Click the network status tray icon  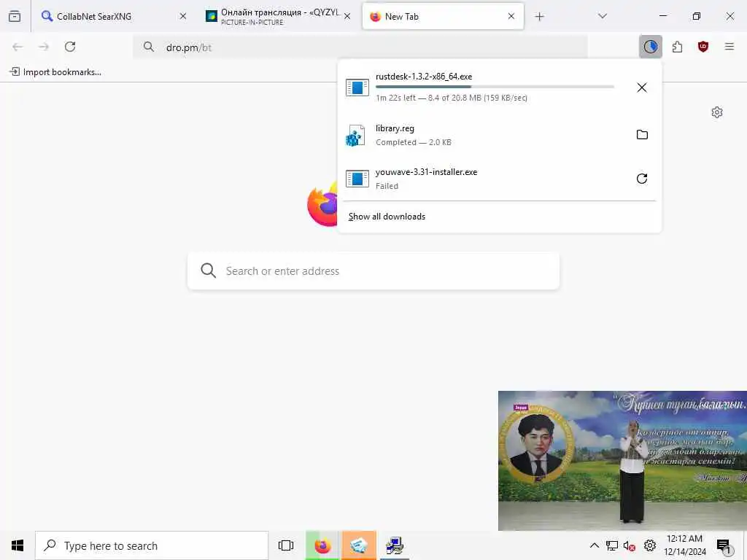tap(612, 545)
